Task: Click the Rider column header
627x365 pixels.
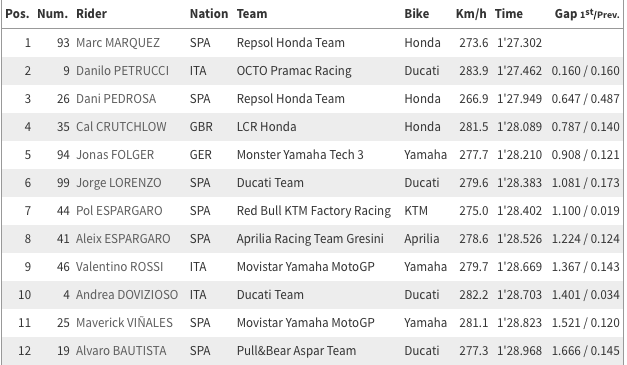Action: click(92, 14)
